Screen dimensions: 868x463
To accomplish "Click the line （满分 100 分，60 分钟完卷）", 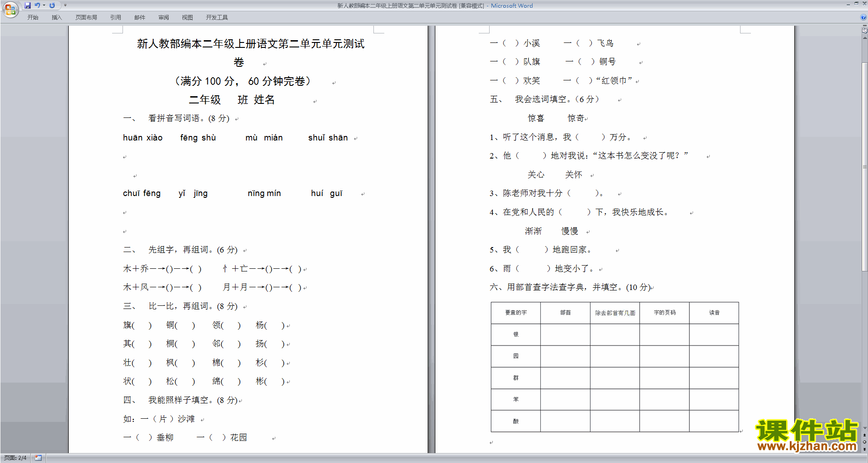I will coord(243,81).
